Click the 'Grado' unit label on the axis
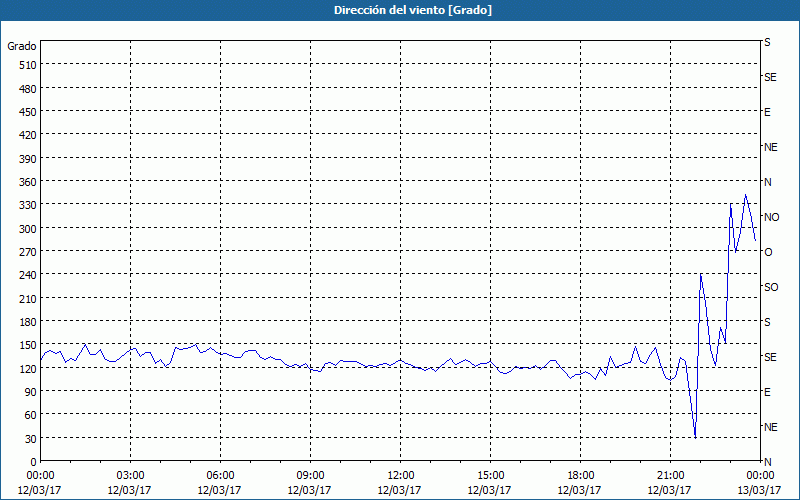Image resolution: width=800 pixels, height=500 pixels. 22,46
